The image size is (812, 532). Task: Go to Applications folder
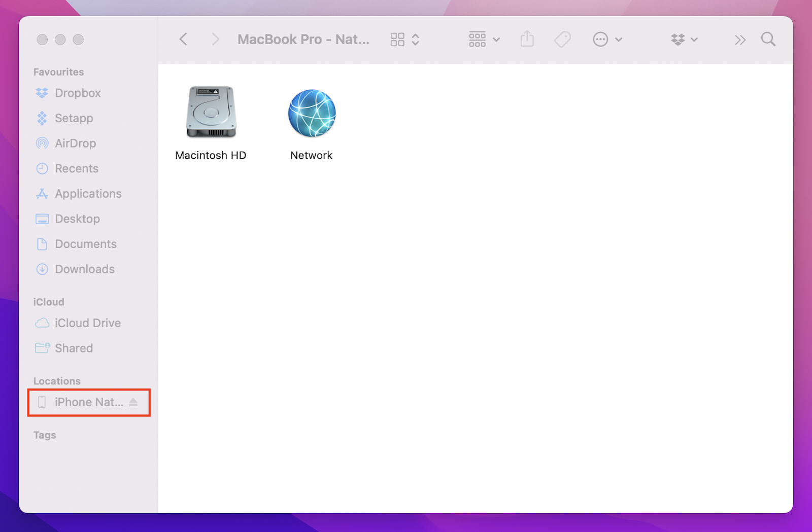[89, 194]
